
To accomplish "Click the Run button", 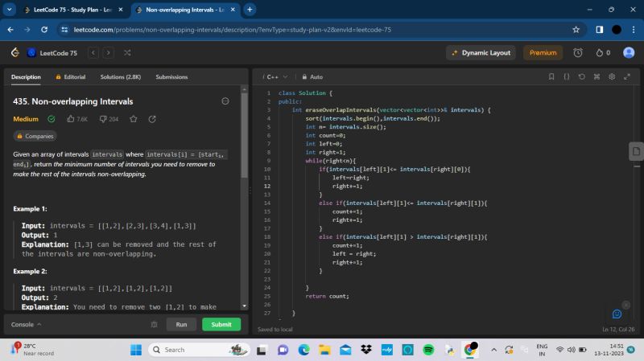I will click(181, 325).
